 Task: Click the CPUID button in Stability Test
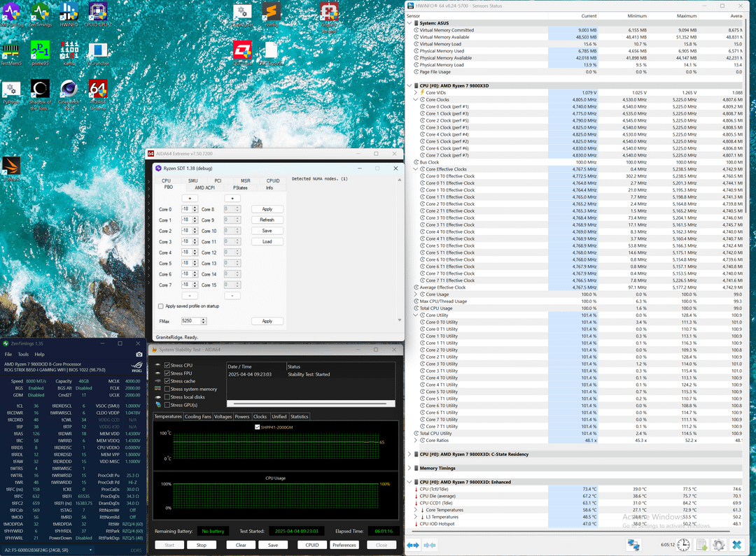[x=312, y=545]
